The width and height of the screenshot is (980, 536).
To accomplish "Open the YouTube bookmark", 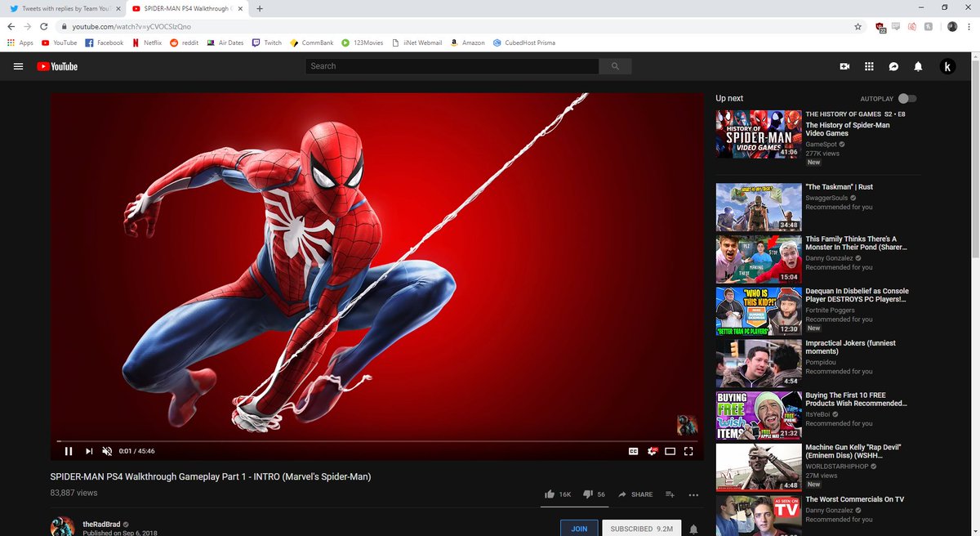I will coord(59,42).
